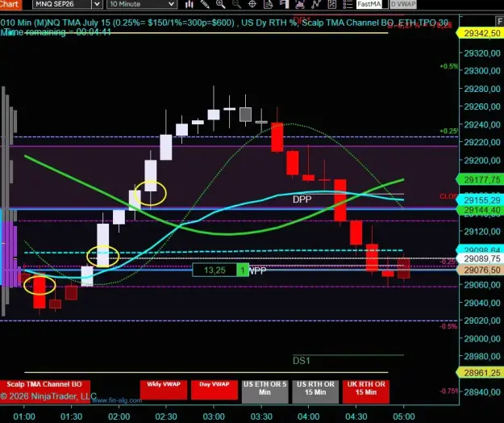
Task: Toggle the FastMA button
Action: click(x=369, y=4)
